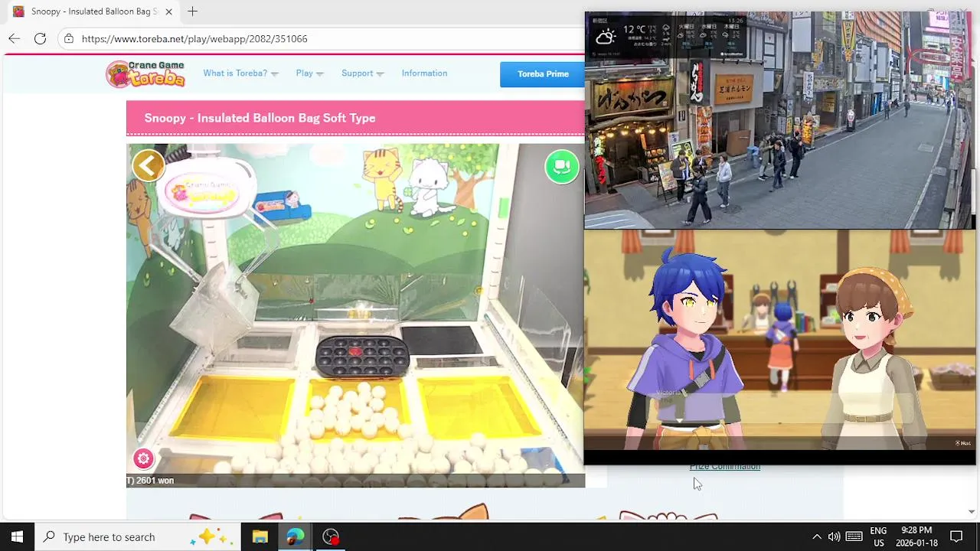
Task: Open the notification center
Action: tap(956, 536)
